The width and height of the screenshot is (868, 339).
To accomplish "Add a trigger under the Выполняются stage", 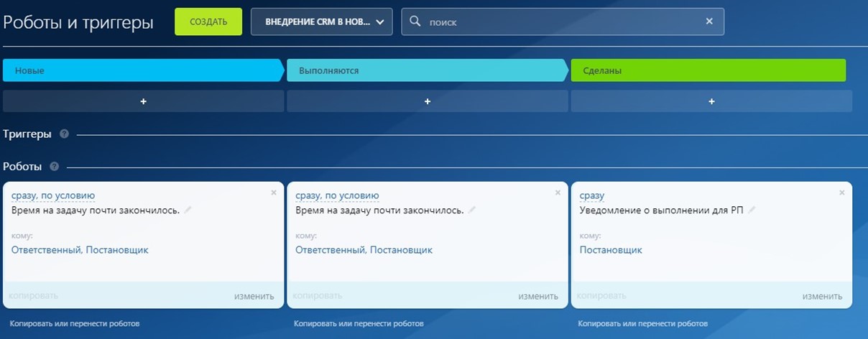I will pos(427,101).
